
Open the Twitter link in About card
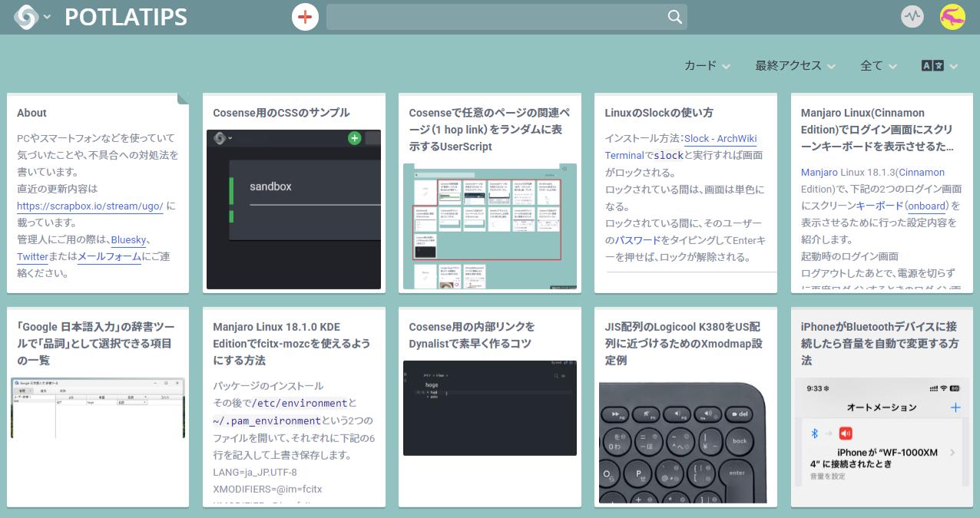coord(32,256)
